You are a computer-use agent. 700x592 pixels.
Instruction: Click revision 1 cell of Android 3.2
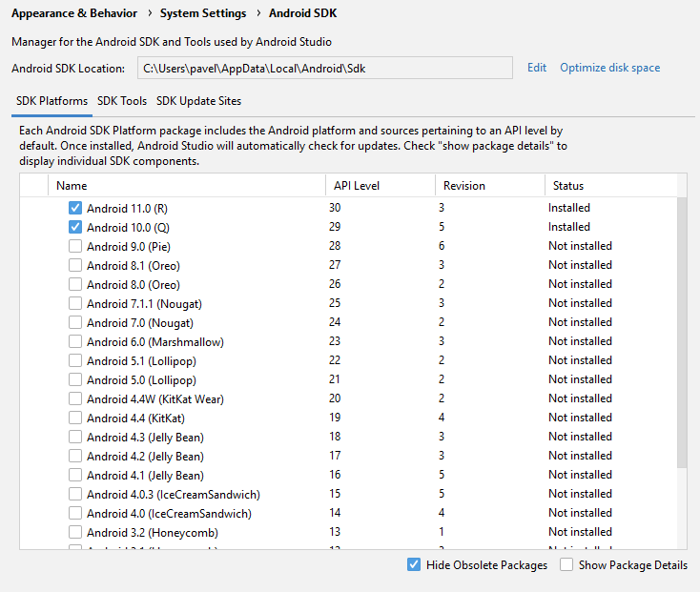(x=442, y=532)
